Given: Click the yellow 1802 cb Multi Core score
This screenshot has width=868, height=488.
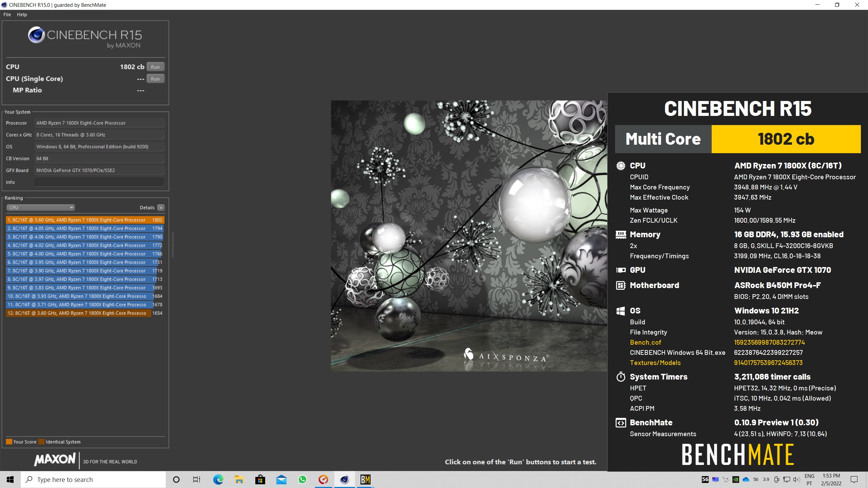Looking at the screenshot, I should 786,139.
